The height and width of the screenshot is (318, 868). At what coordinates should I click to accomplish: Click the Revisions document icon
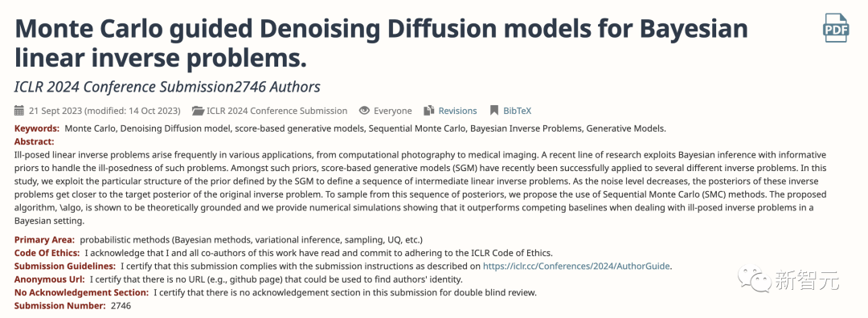click(428, 111)
